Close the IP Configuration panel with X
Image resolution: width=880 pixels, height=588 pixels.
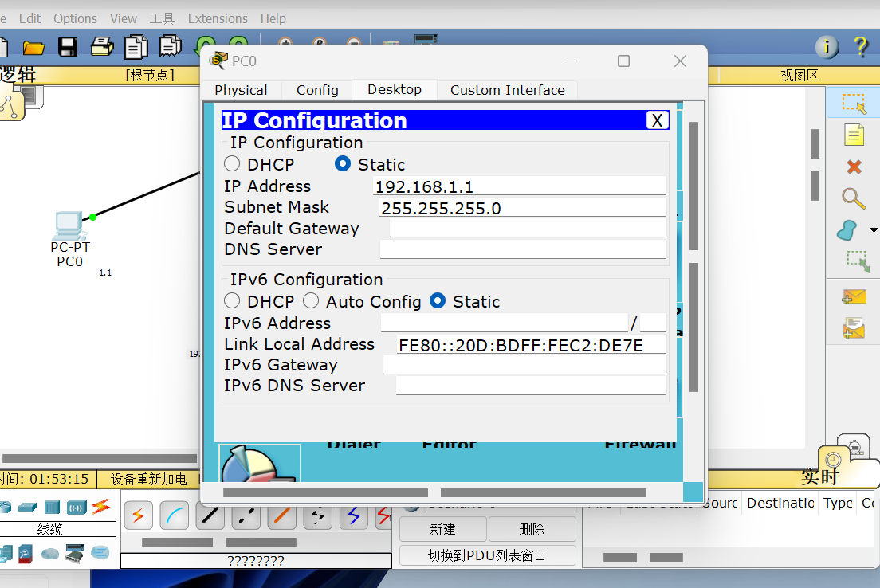657,120
